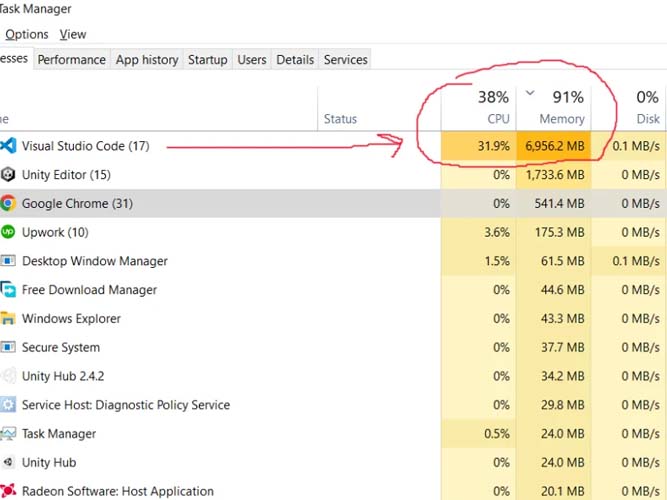Click Visual Studio Code's 6,956.2 MB memory cell

(554, 147)
